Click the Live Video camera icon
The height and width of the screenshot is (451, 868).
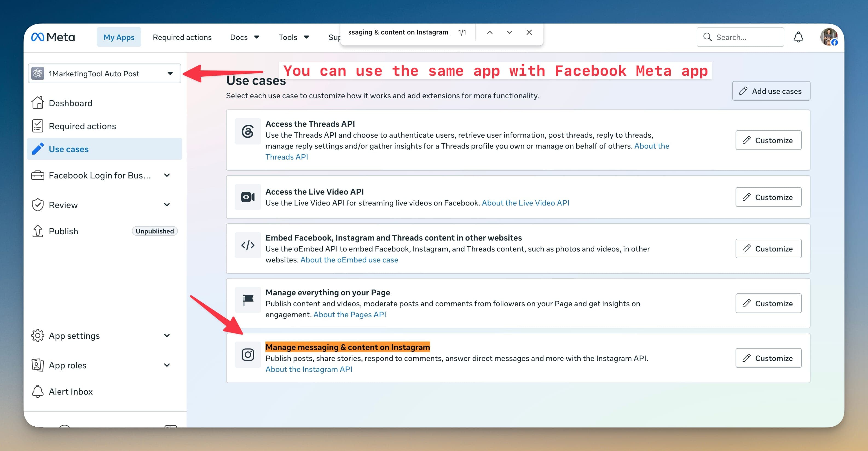[x=248, y=197]
